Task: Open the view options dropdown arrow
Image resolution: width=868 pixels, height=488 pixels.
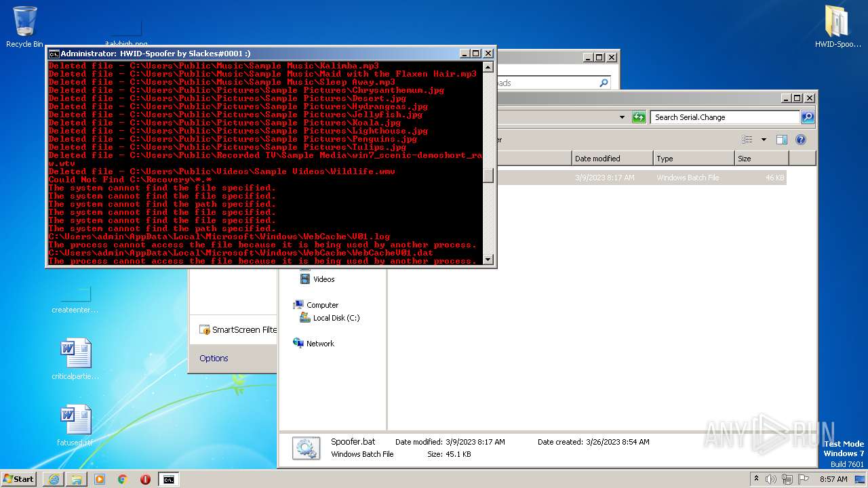Action: [x=764, y=140]
